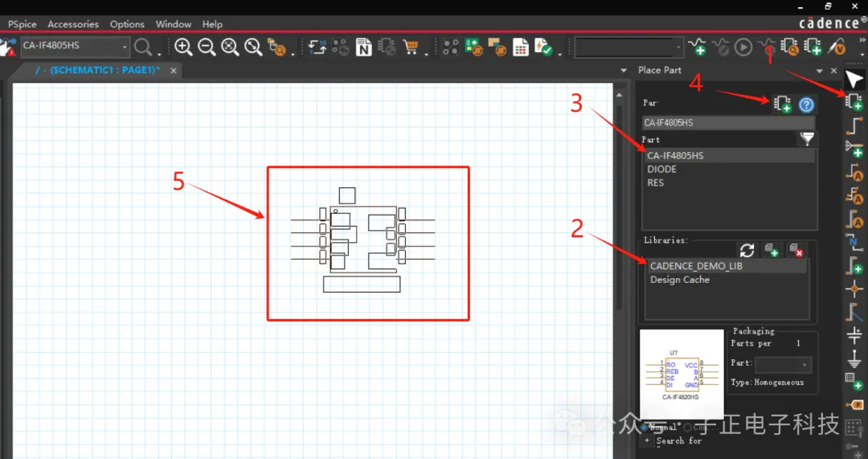Switch to SCHEMATIC1 : PAGE1 tab
Viewport: 868px width, 459px height.
[x=97, y=71]
